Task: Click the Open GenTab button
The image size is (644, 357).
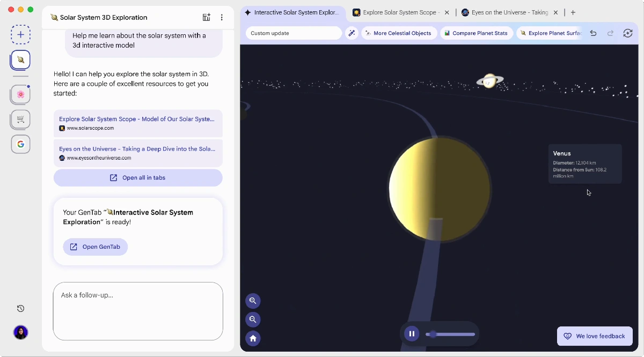Action: [96, 247]
